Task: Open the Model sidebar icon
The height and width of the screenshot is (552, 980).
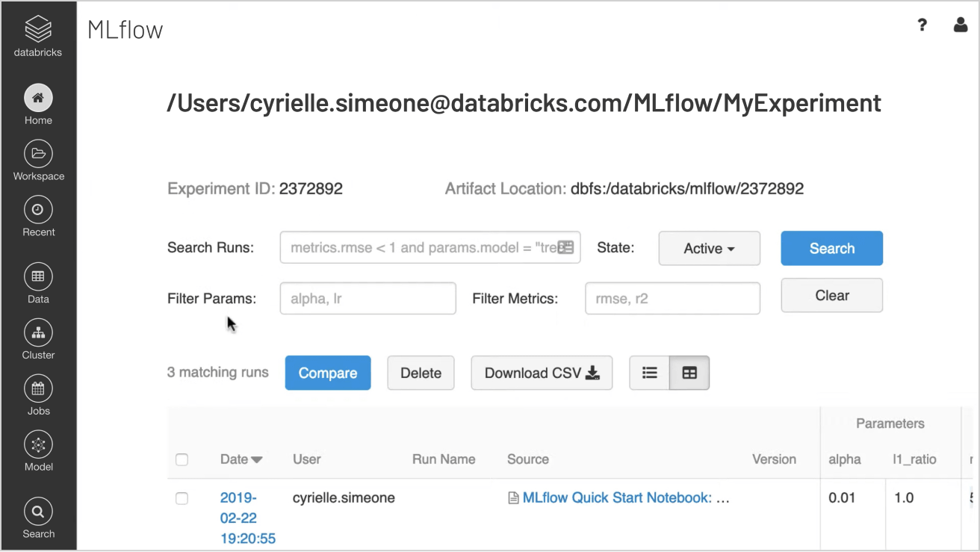Action: (x=38, y=444)
